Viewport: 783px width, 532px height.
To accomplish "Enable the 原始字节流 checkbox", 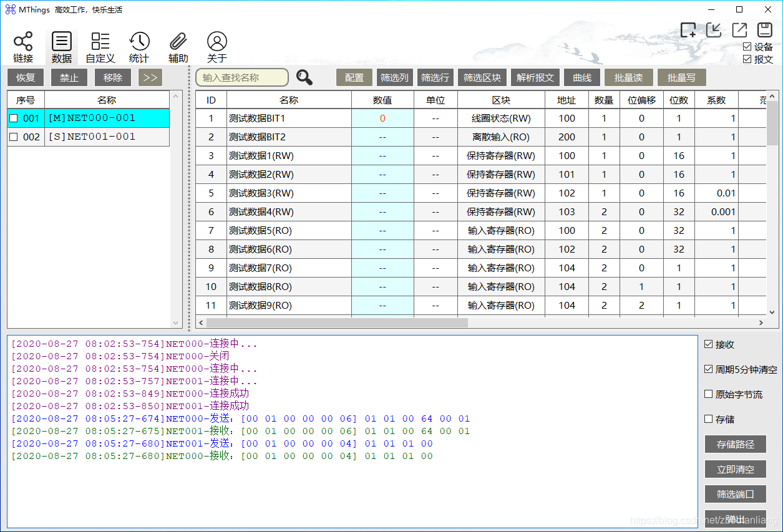I will pos(708,394).
